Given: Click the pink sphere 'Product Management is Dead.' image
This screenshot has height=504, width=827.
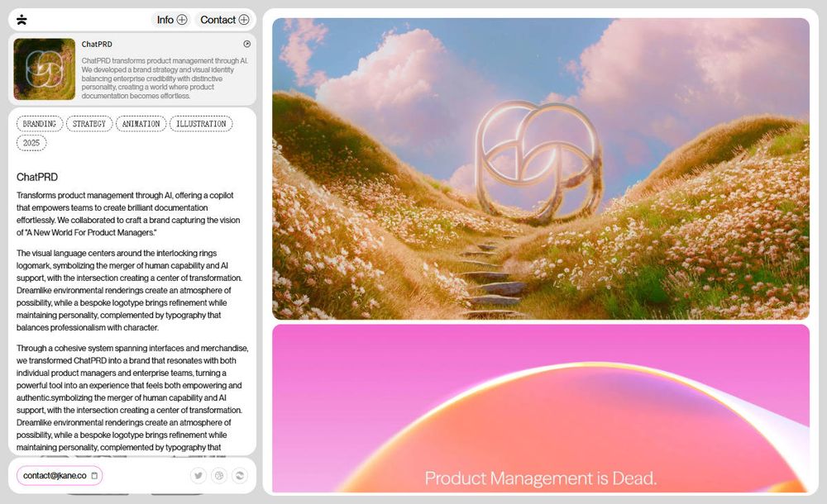Looking at the screenshot, I should point(541,409).
